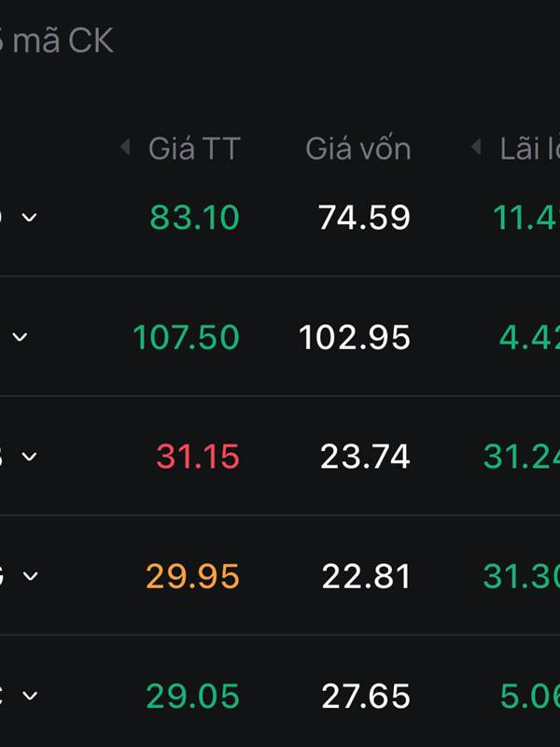The height and width of the screenshot is (747, 560).
Task: Click the orange market price 29.95
Action: (192, 576)
